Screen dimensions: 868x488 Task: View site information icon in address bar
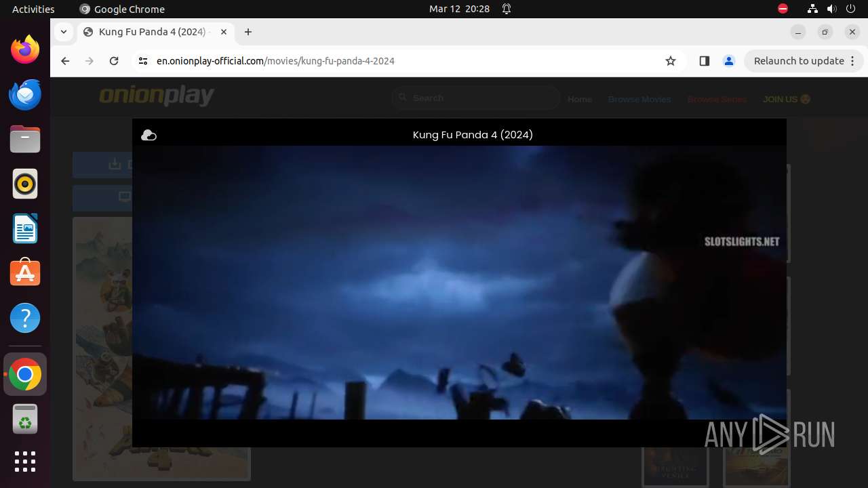coord(142,61)
